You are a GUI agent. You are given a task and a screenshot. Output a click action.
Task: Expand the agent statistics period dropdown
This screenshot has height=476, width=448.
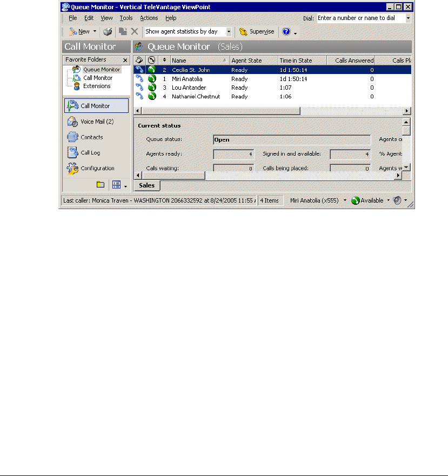[x=229, y=32]
